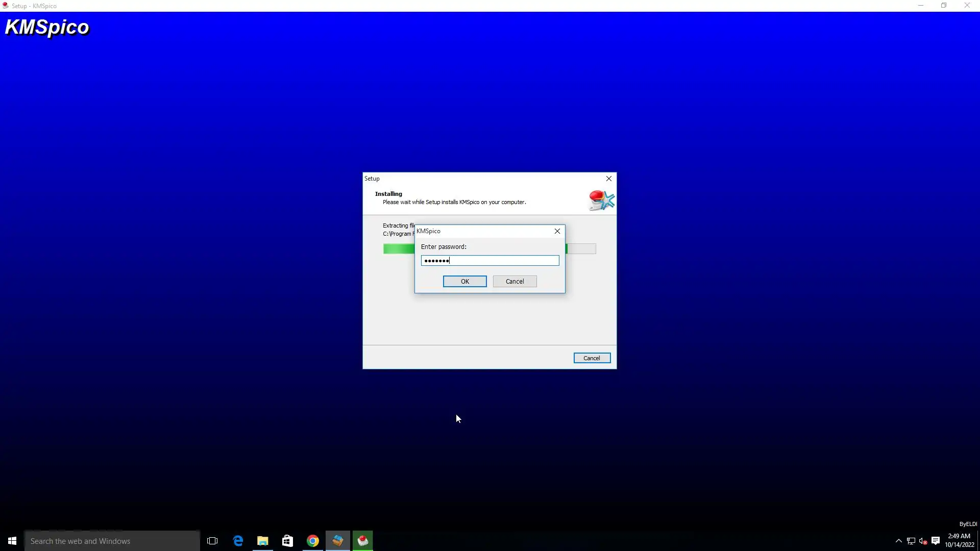
Task: Click the KMSpico setup logo icon
Action: (601, 200)
